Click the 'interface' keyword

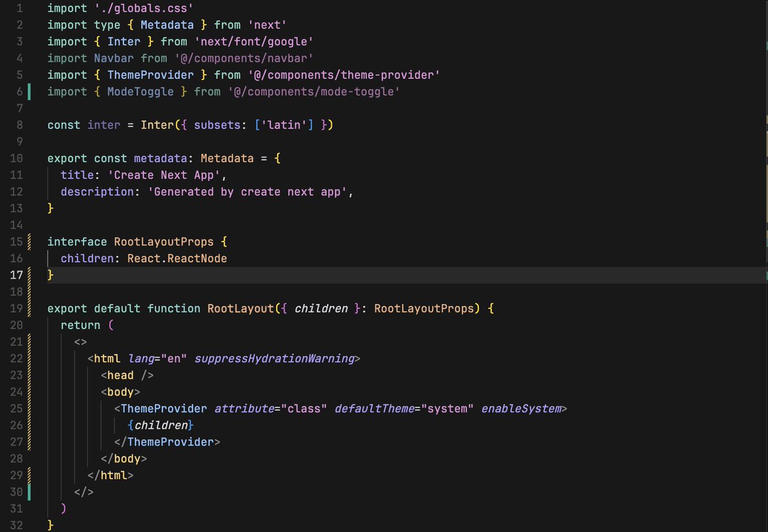tap(77, 241)
